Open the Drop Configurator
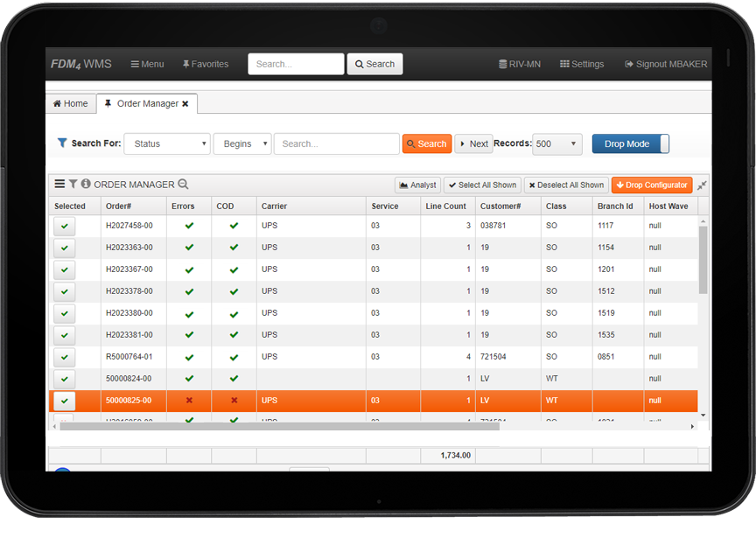Viewport: 756px width, 559px height. click(651, 185)
